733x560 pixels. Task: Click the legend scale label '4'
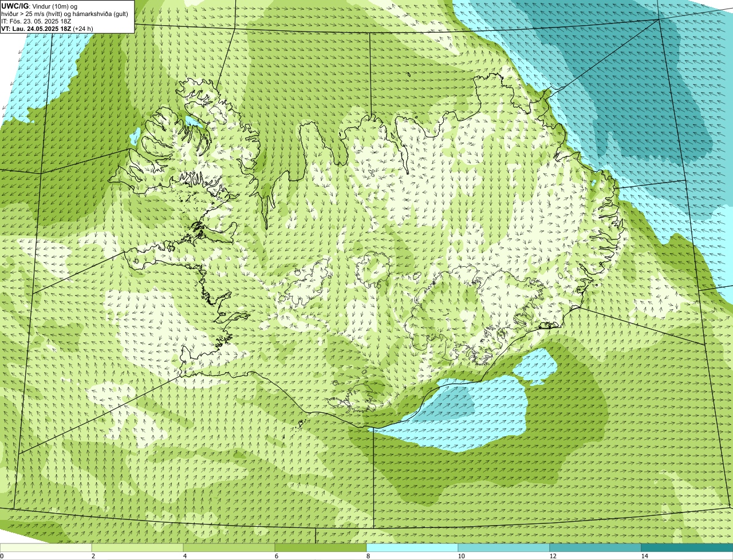click(184, 556)
